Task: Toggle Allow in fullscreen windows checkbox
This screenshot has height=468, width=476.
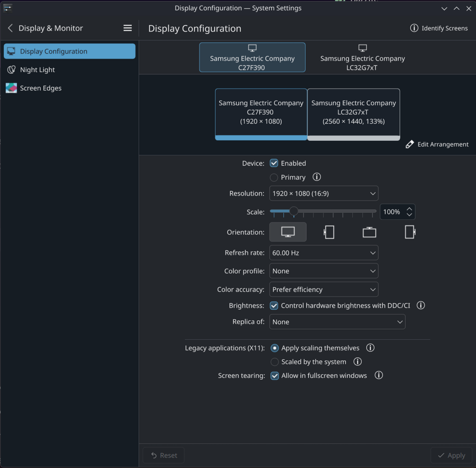Action: (x=275, y=376)
